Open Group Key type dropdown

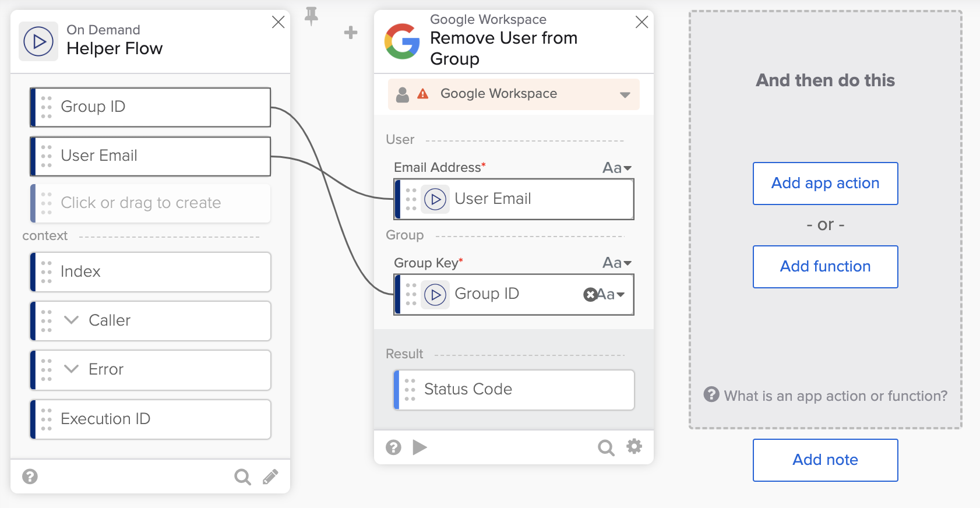point(617,263)
